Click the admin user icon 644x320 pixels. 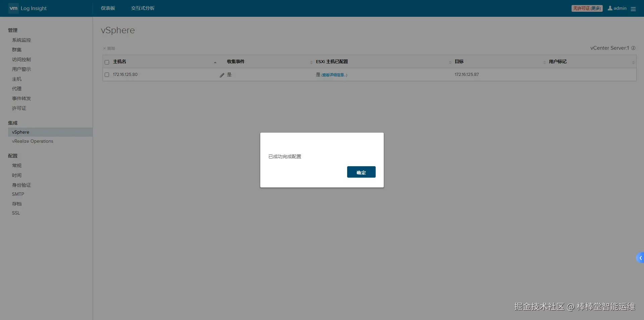[x=610, y=8]
